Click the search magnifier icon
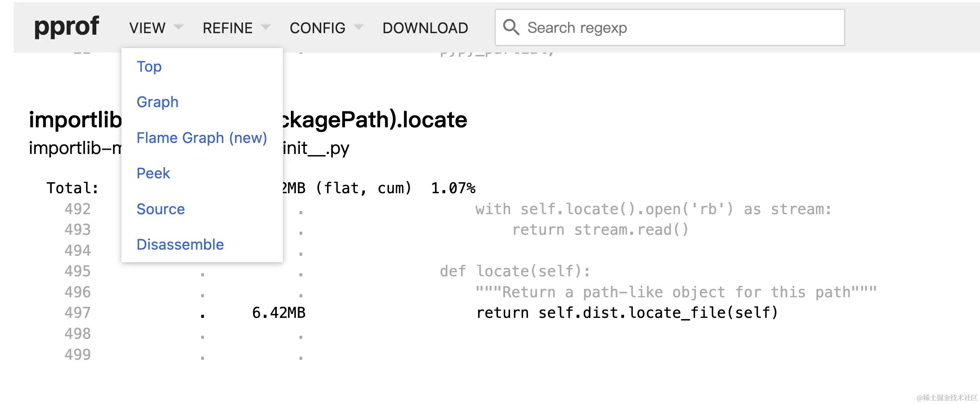Image resolution: width=980 pixels, height=404 pixels. [x=511, y=27]
